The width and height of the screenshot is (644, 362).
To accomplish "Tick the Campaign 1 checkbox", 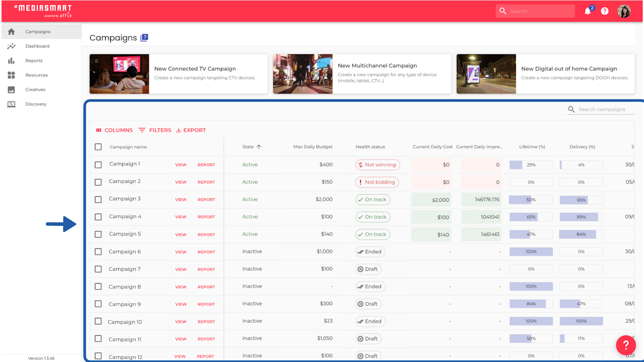I will (x=98, y=164).
